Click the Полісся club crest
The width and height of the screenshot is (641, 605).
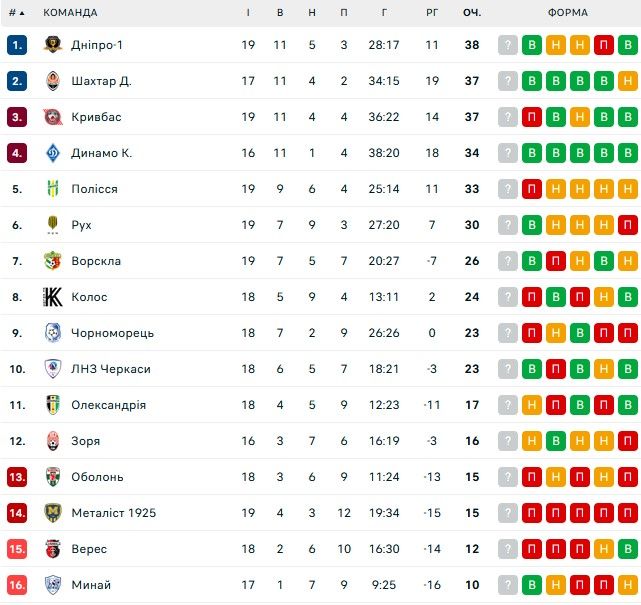[x=53, y=189]
